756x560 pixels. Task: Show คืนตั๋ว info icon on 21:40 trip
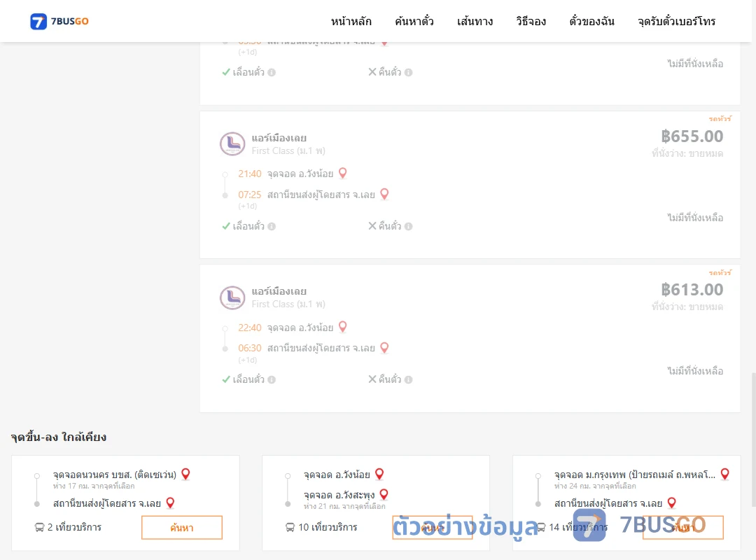408,226
